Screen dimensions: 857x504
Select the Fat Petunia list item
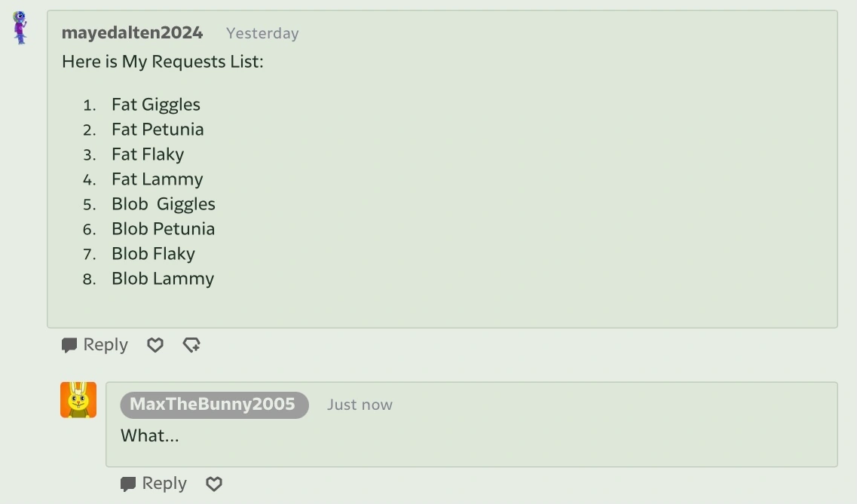point(158,130)
